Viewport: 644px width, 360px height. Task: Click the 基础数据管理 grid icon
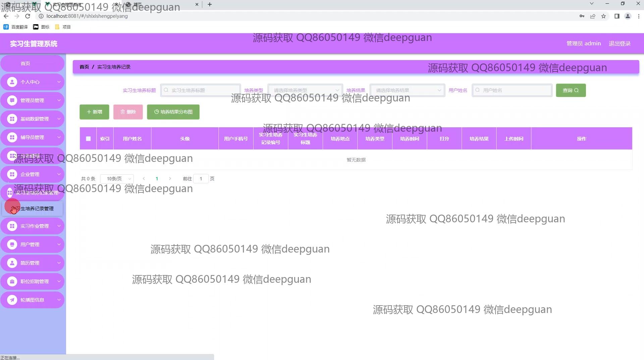(12, 119)
